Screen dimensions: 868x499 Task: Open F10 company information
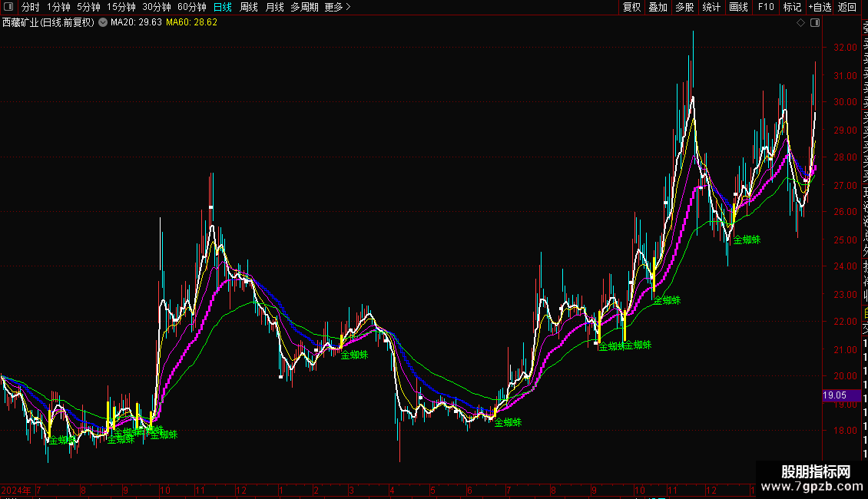(x=766, y=7)
